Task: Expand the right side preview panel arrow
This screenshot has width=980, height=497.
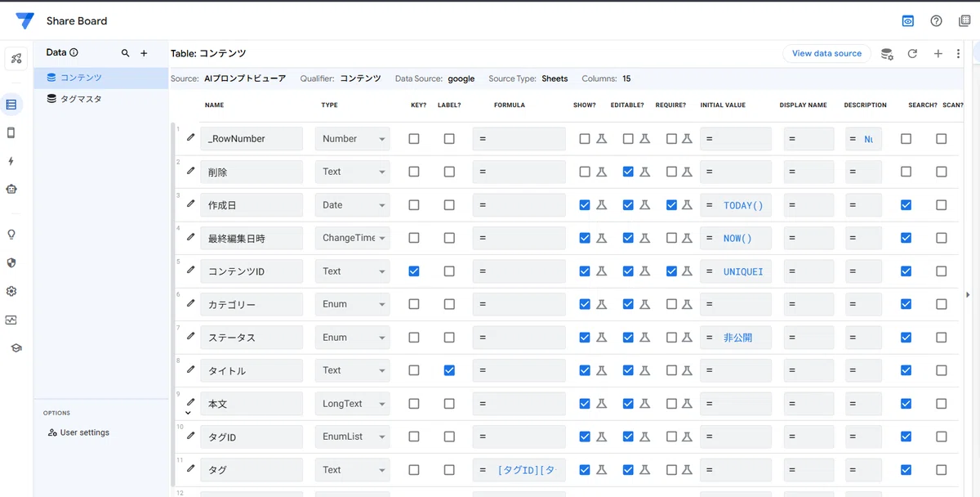Action: click(x=969, y=294)
